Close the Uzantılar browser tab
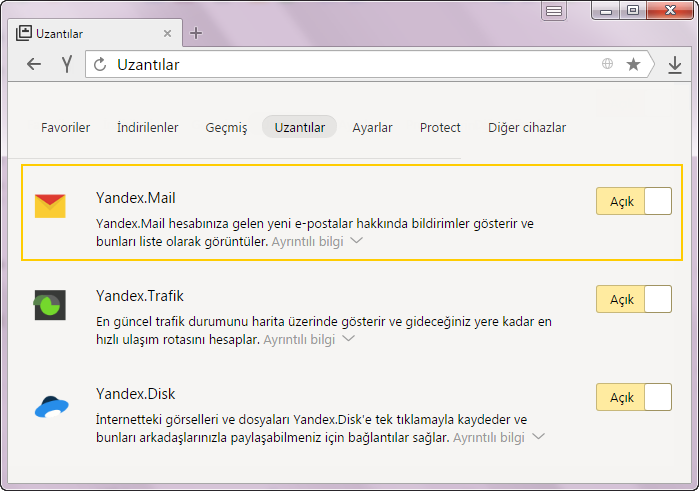This screenshot has width=699, height=491. coord(167,33)
